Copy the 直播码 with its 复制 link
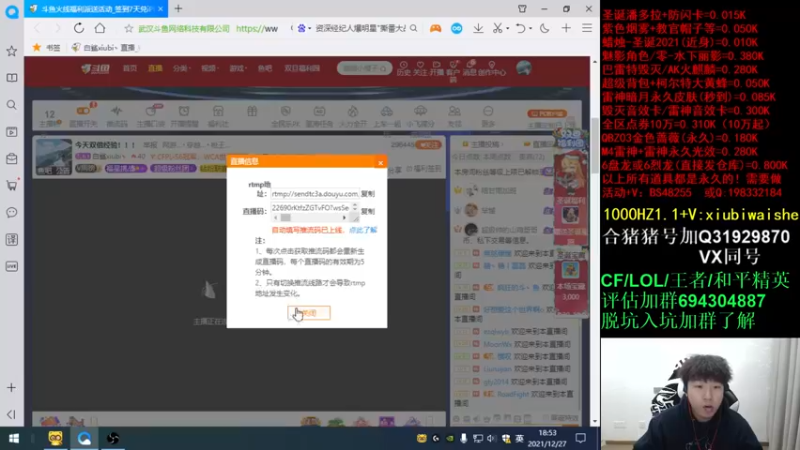The height and width of the screenshot is (450, 800). point(368,211)
